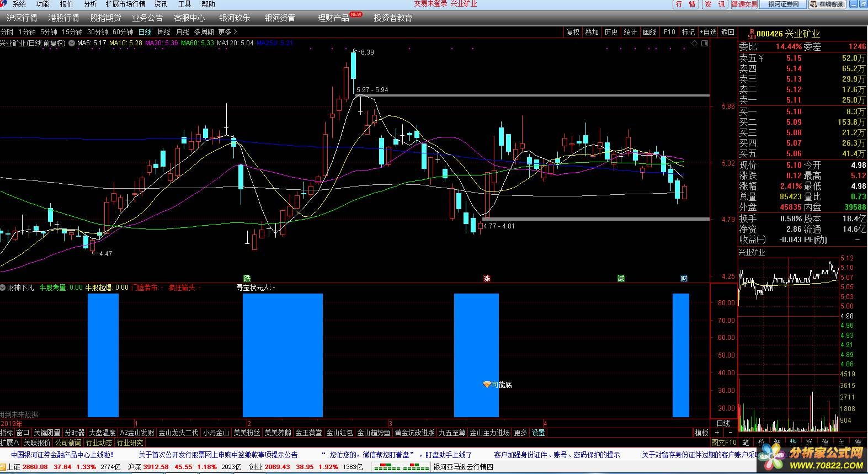This screenshot has width=868, height=474.
Task: Select the 金山龙头二代 indicator tab
Action: tap(178, 433)
